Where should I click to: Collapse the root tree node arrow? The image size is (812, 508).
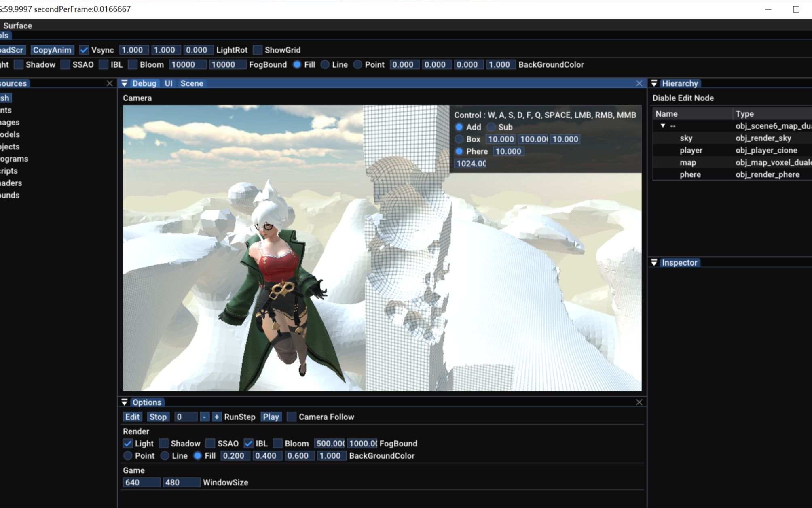(x=663, y=126)
